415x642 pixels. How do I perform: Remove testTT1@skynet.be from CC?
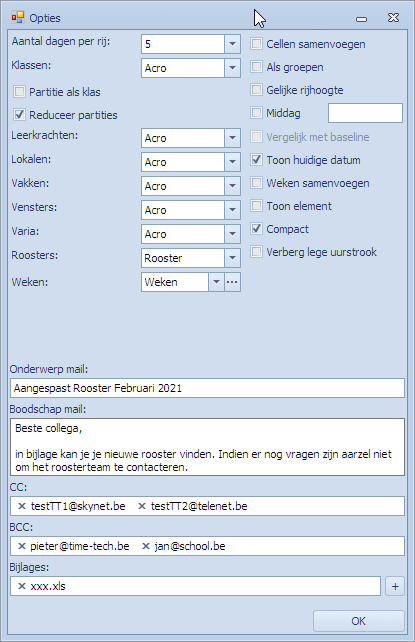click(22, 506)
